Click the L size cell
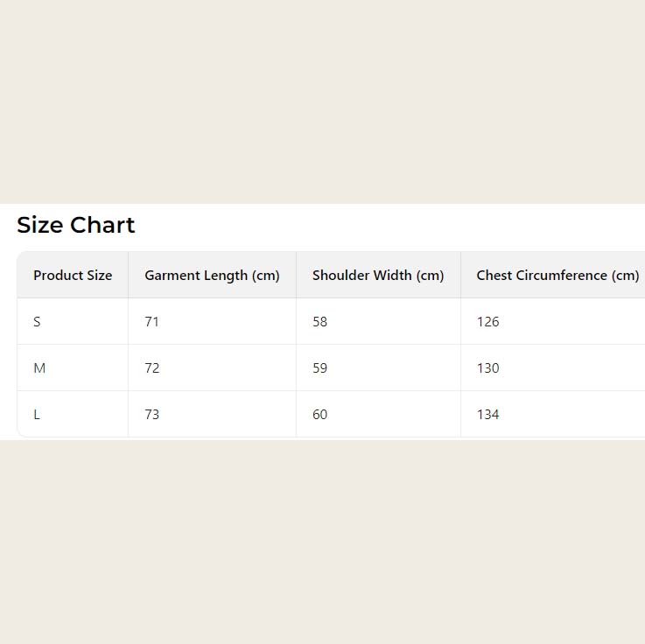 [37, 415]
